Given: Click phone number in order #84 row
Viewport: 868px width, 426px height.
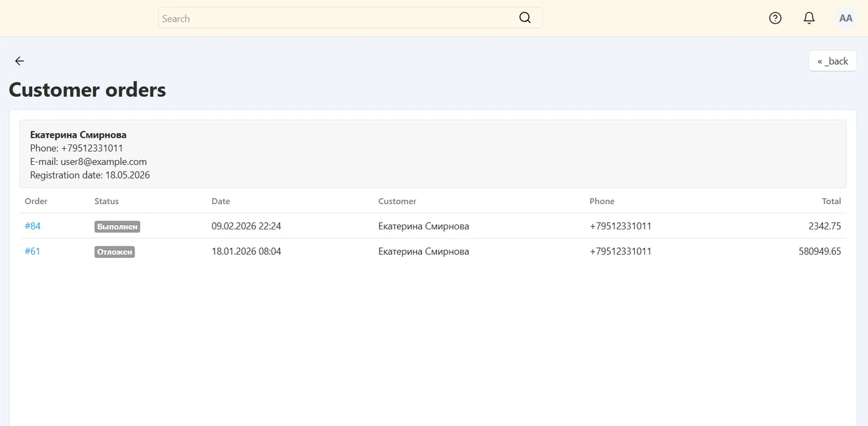Looking at the screenshot, I should coord(621,226).
